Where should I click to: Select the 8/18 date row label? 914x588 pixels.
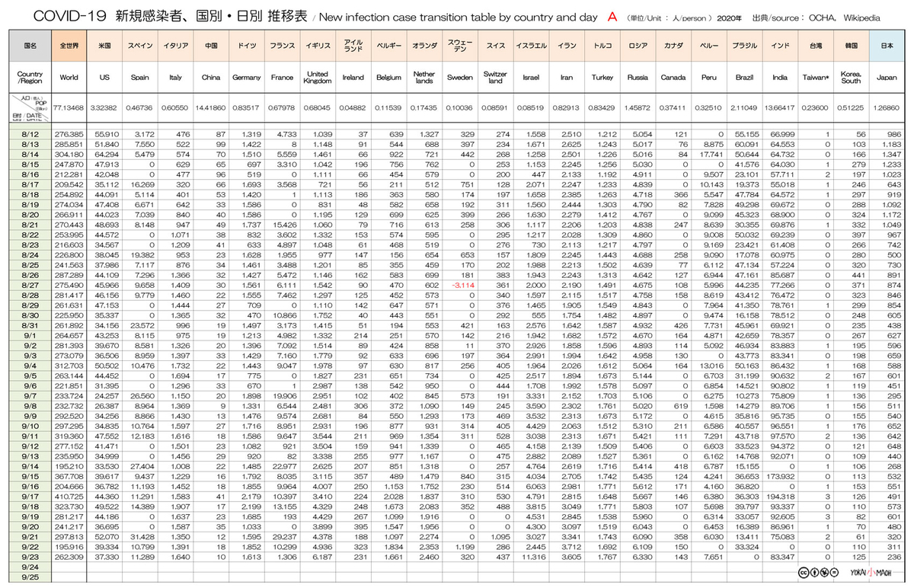tap(30, 193)
